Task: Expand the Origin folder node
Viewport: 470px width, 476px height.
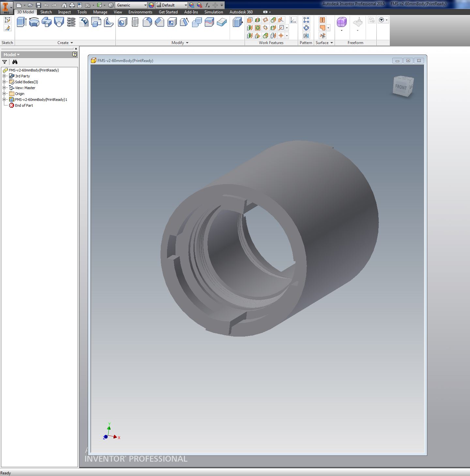Action: pyautogui.click(x=5, y=94)
